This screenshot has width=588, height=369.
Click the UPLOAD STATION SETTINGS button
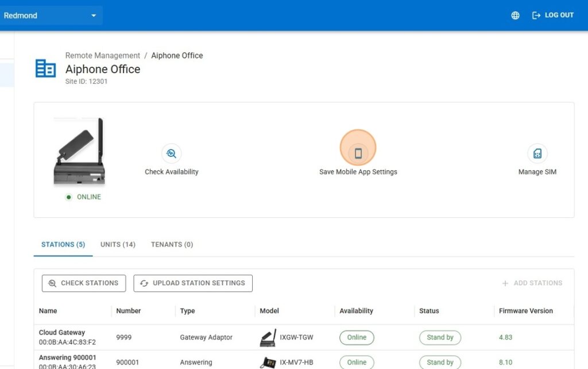193,283
